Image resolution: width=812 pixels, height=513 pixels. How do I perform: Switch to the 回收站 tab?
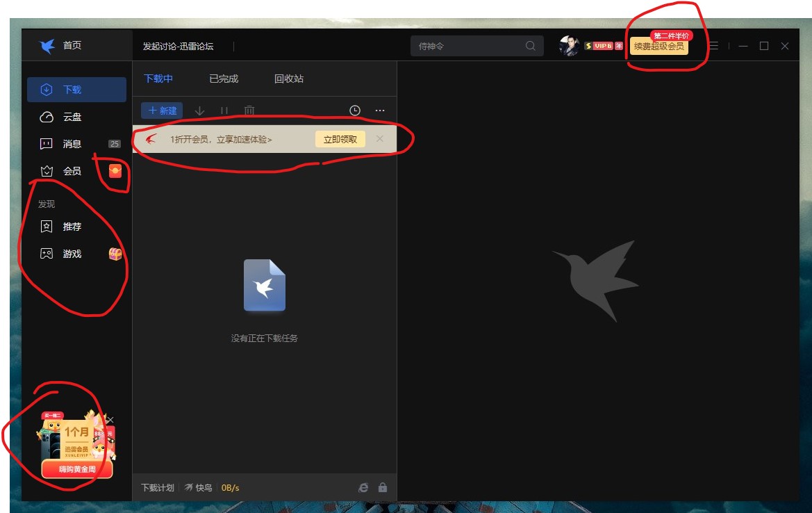[x=289, y=79]
